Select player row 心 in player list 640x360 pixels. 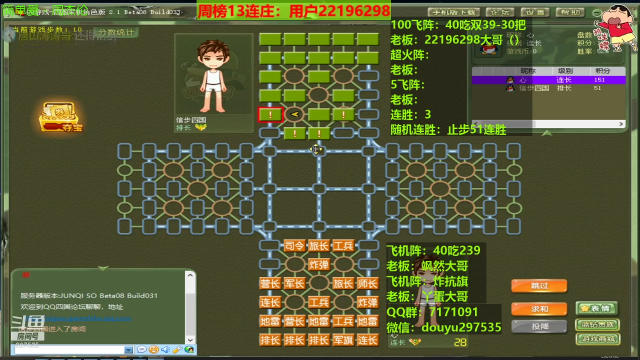coord(549,80)
